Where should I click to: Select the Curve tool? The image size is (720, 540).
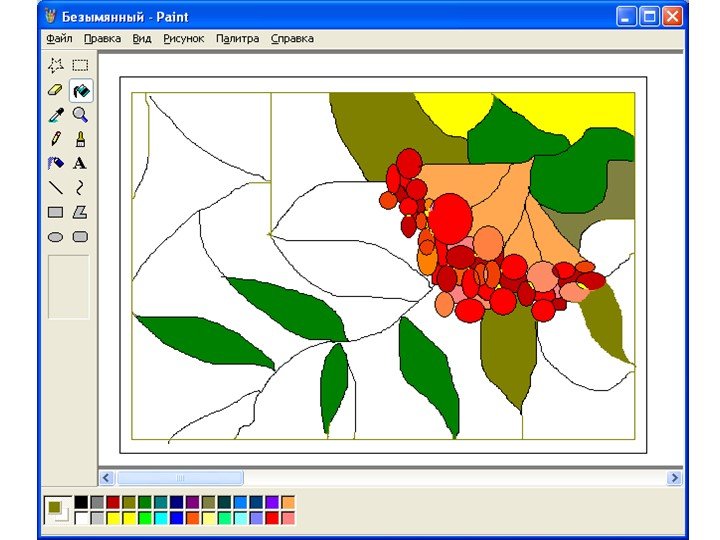[80, 188]
